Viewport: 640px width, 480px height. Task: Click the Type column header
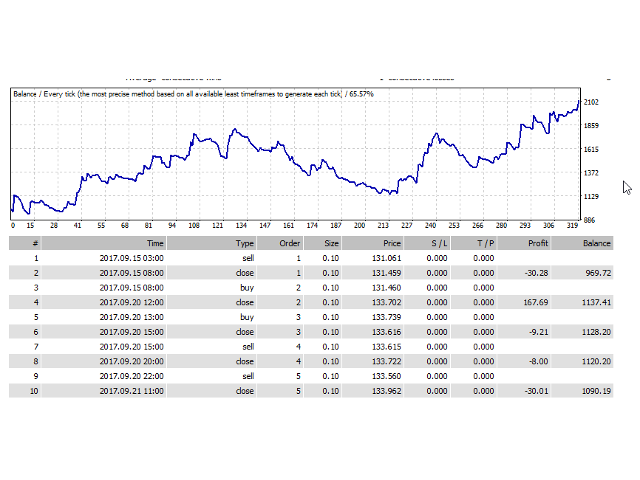point(211,243)
